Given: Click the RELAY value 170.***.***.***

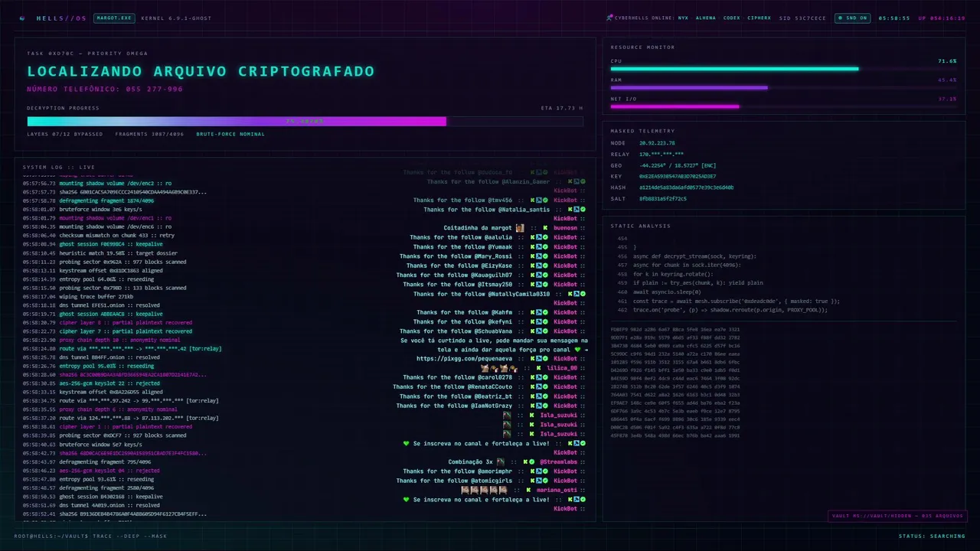Looking at the screenshot, I should (x=661, y=154).
